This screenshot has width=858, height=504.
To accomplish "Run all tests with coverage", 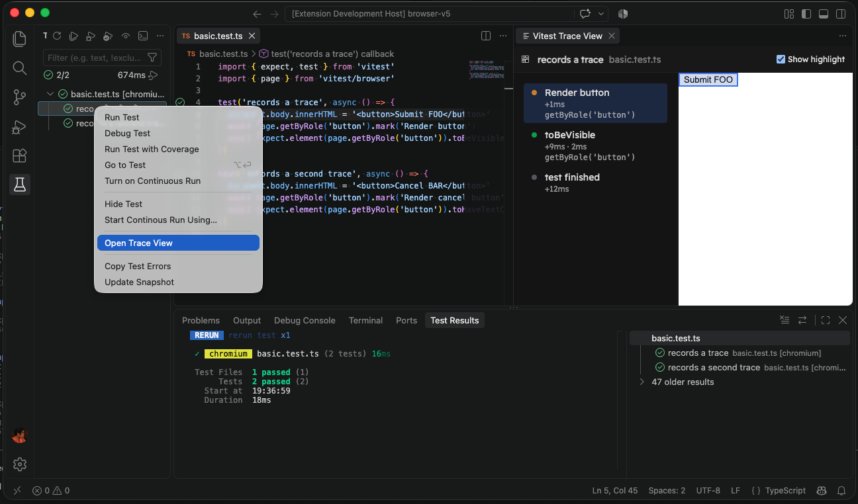I will pyautogui.click(x=109, y=36).
